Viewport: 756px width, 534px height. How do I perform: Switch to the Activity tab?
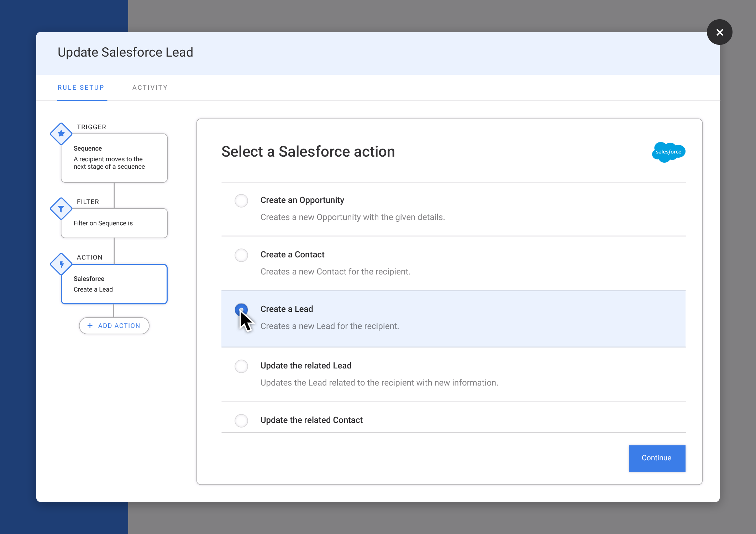tap(150, 88)
